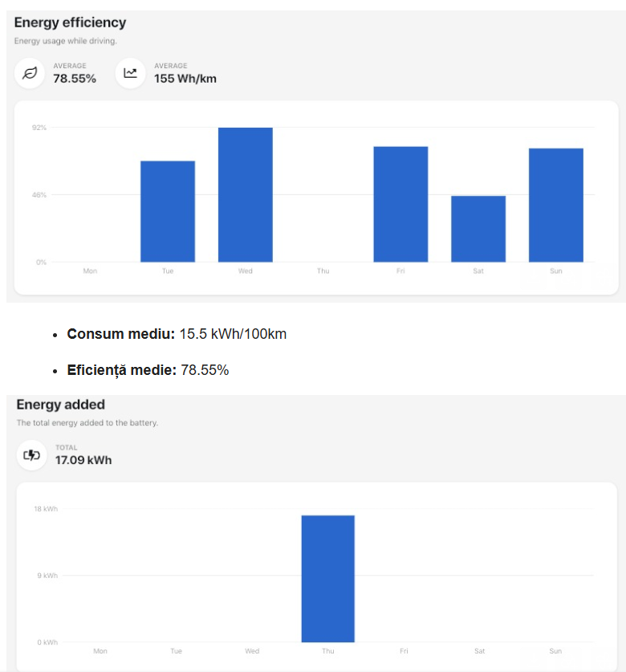
Task: Click the Mon label in efficiency chart
Action: (x=90, y=271)
